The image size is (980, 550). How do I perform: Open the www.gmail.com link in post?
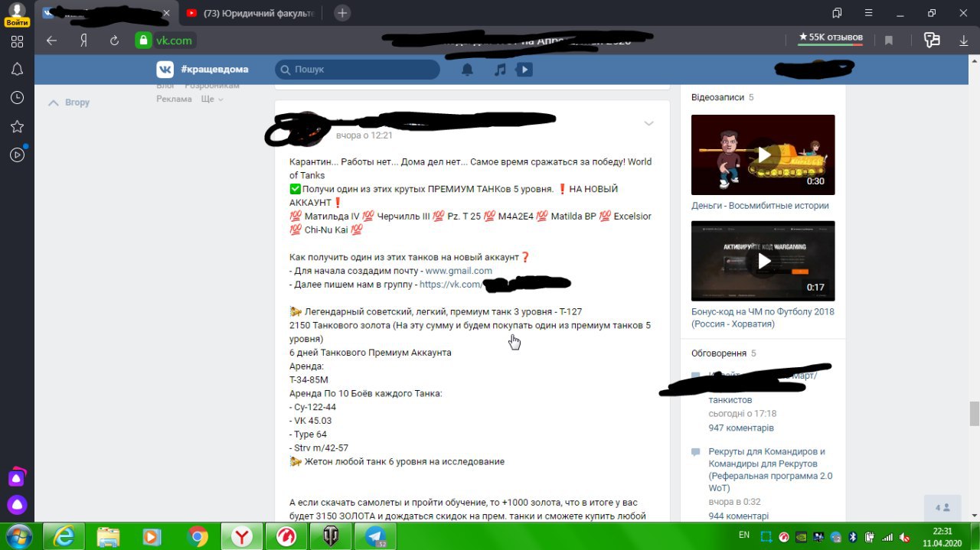[459, 271]
